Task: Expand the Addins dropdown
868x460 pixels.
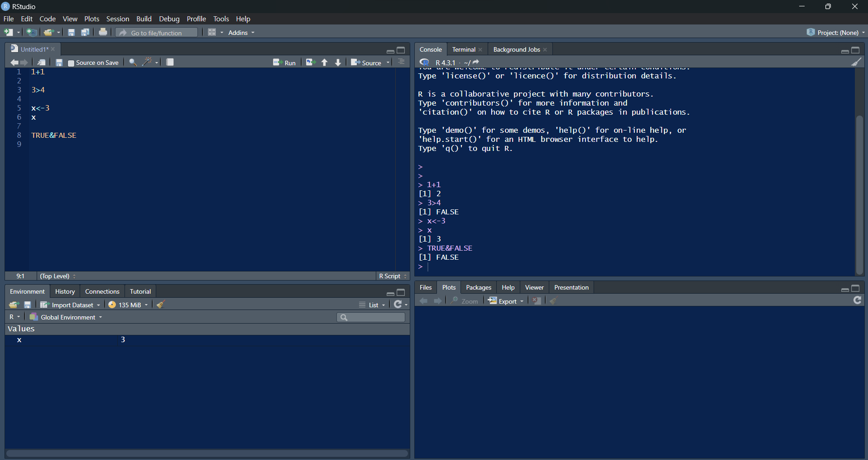Action: (x=241, y=33)
